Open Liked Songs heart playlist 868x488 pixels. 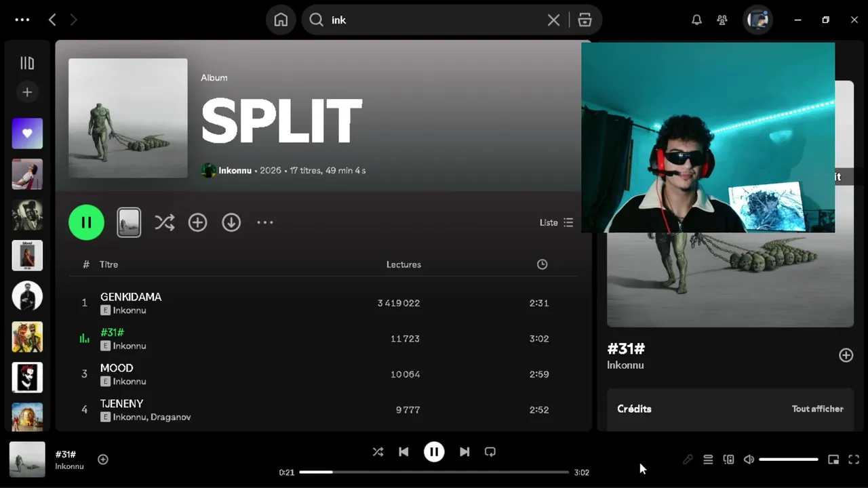click(x=27, y=134)
